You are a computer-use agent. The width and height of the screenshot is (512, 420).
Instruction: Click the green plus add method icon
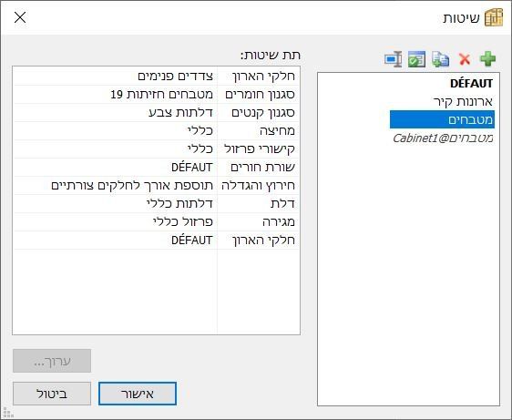(487, 59)
